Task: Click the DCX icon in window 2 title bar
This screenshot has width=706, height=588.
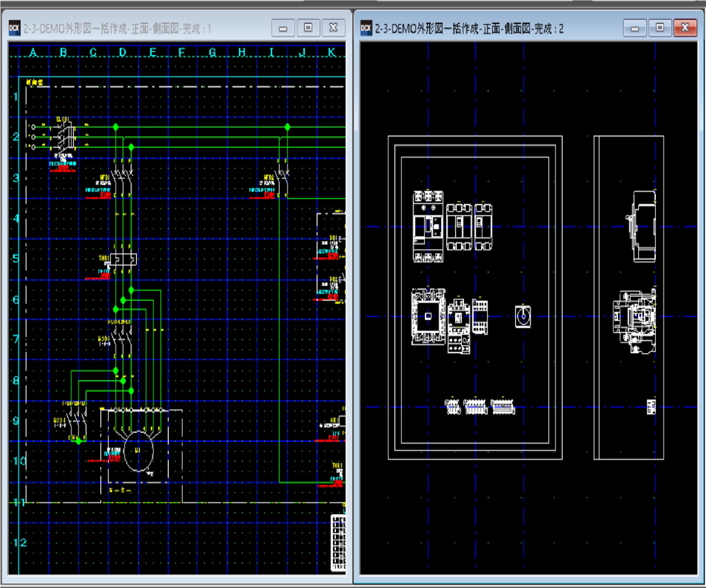Action: (366, 28)
